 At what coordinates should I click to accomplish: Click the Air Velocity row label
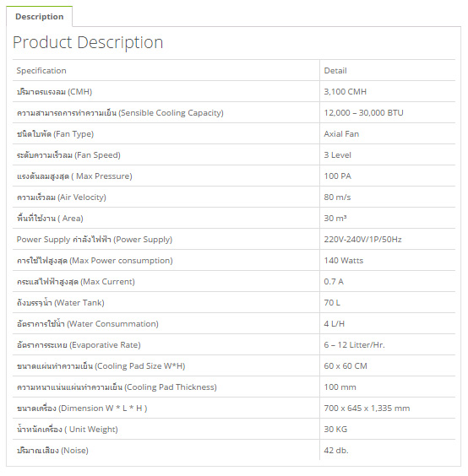click(x=62, y=197)
